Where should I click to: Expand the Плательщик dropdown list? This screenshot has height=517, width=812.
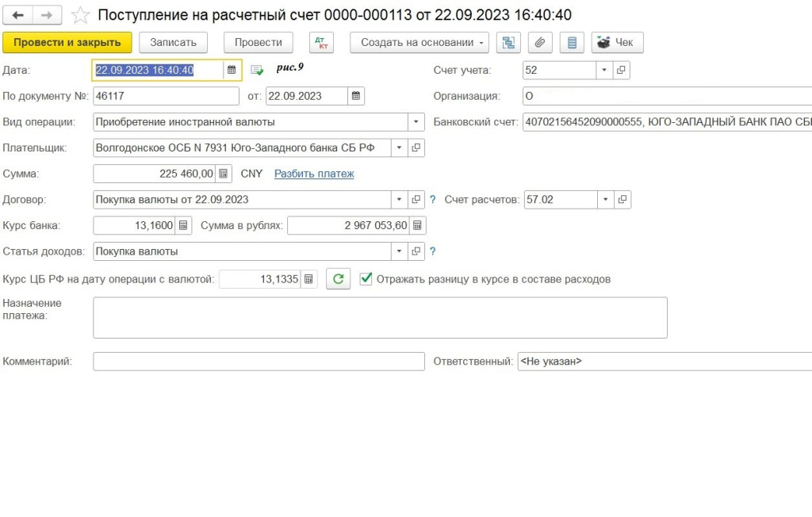399,147
